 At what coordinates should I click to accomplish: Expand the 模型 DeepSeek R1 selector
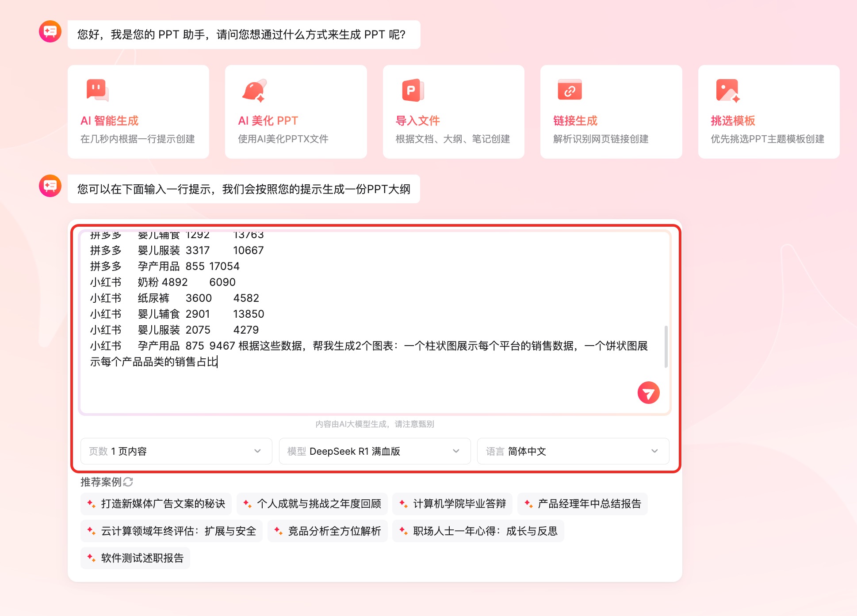coord(374,451)
